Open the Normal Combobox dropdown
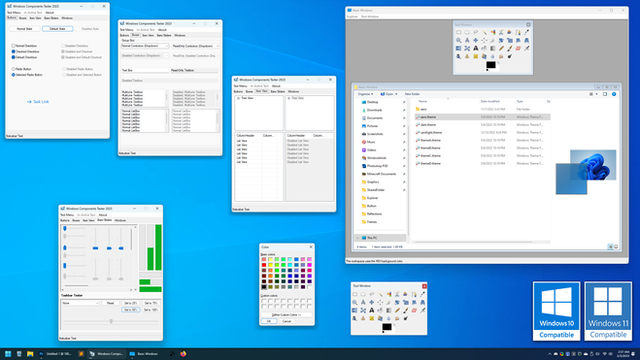Viewport: 640px width, 360px height. pyautogui.click(x=145, y=46)
